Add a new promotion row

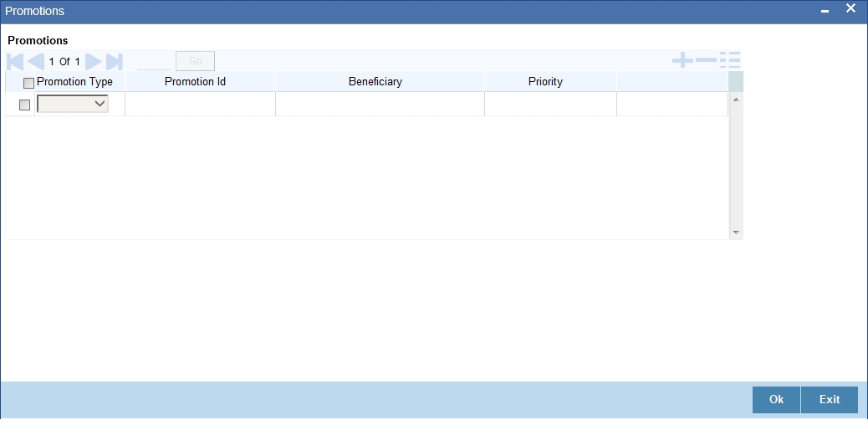(682, 60)
